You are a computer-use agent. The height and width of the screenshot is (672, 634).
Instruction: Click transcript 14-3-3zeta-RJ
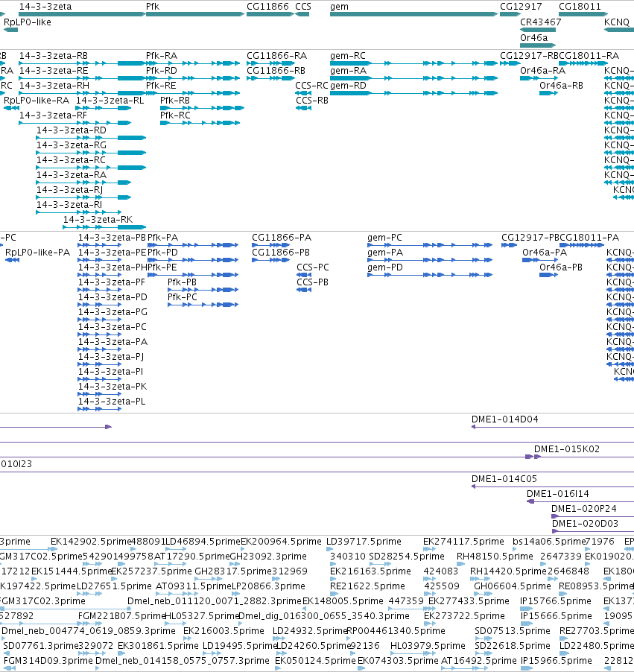tap(69, 190)
